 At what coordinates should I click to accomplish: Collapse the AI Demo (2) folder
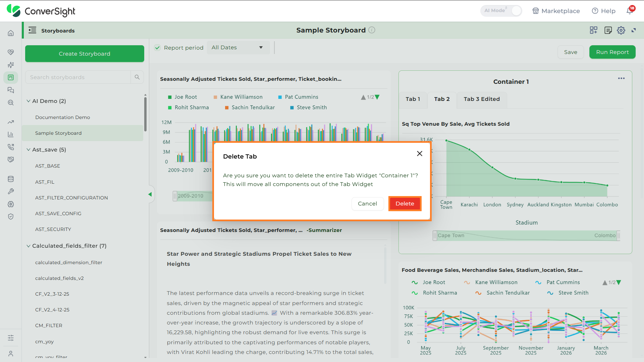[29, 101]
